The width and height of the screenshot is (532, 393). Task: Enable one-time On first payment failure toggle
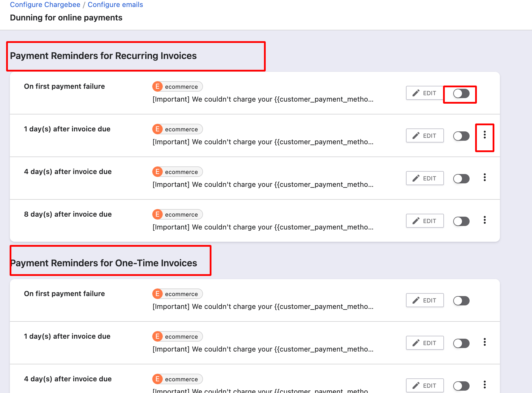[461, 301]
